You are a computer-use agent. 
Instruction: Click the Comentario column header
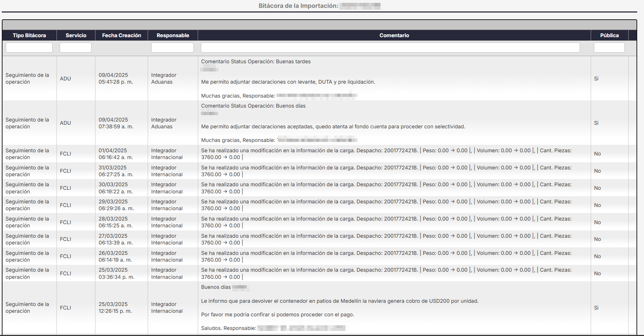pyautogui.click(x=394, y=35)
